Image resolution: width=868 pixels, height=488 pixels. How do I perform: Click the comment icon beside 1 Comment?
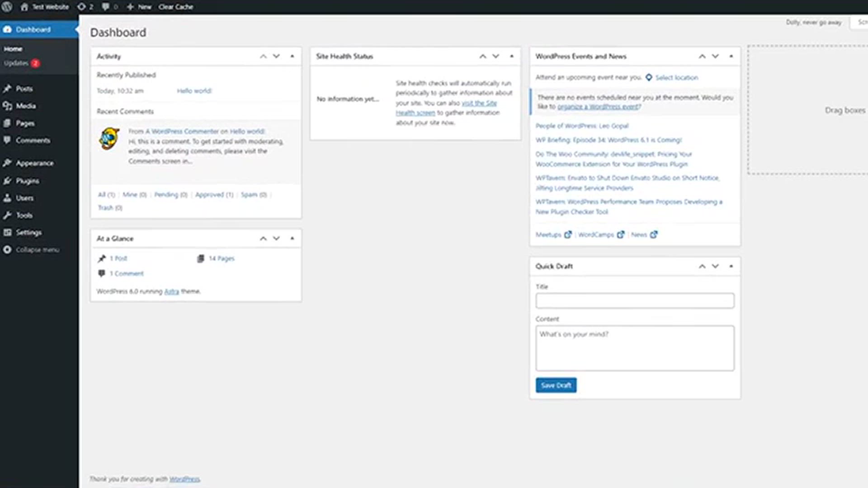tap(102, 273)
